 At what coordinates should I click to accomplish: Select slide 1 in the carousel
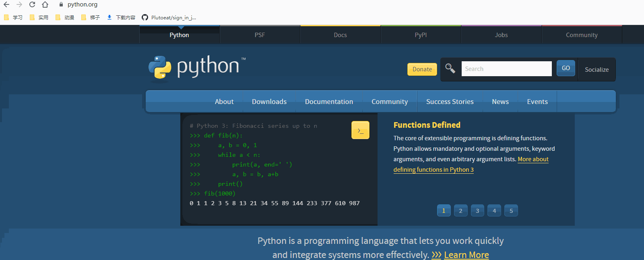444,210
